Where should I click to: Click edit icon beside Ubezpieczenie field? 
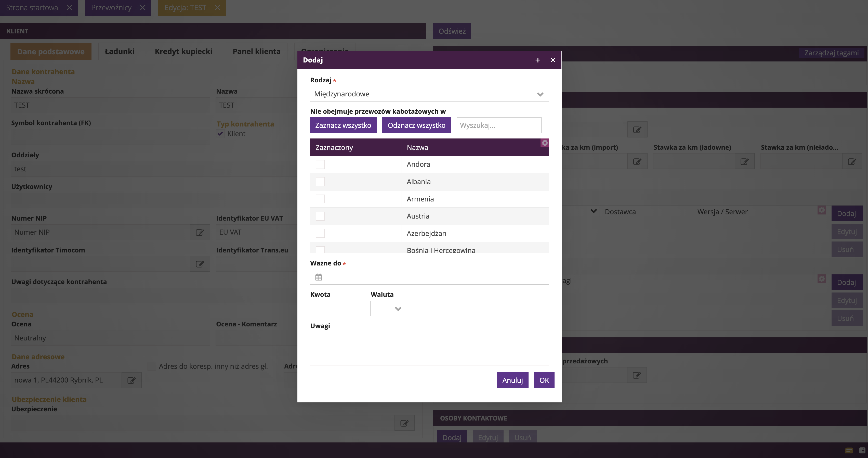point(404,423)
